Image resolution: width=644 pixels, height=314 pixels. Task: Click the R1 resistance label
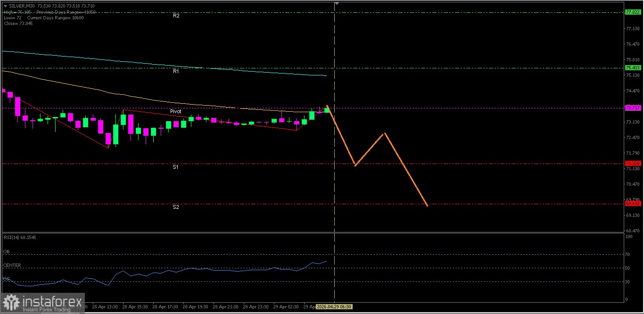pos(176,72)
